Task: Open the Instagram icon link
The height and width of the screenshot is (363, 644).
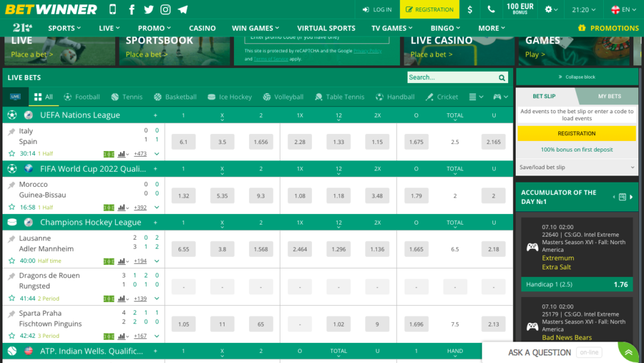Action: pyautogui.click(x=165, y=9)
